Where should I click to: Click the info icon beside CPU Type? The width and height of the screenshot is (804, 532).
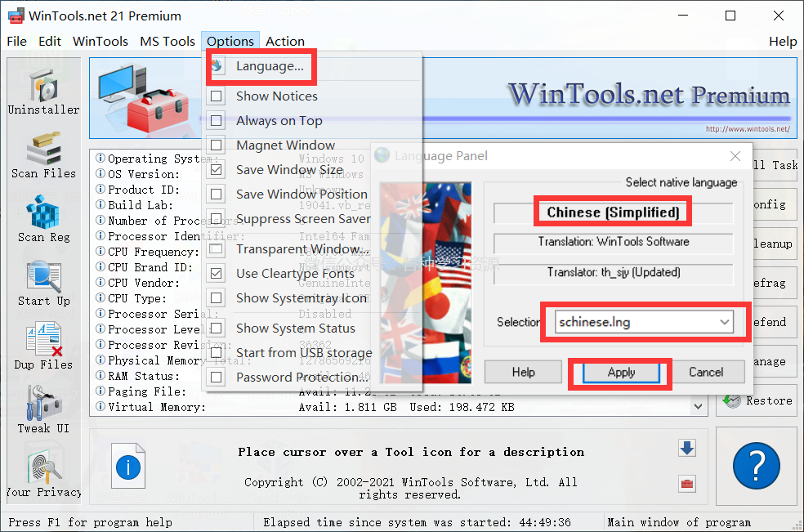point(100,297)
